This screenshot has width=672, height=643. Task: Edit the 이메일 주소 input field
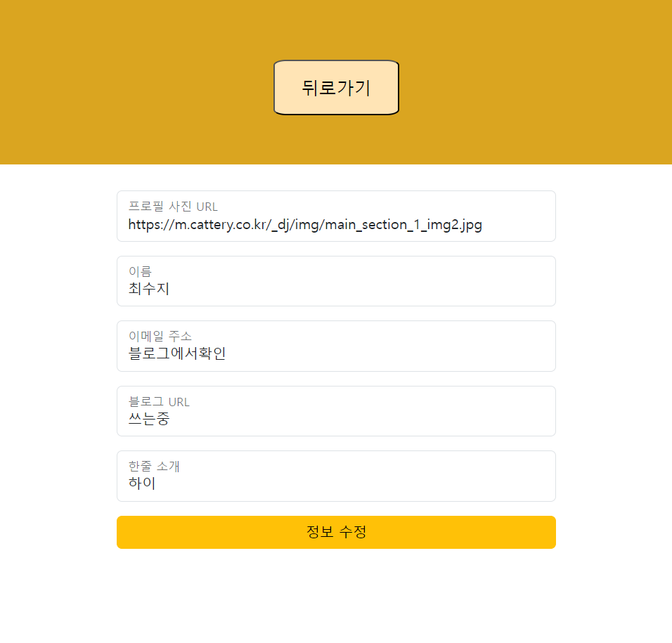click(337, 346)
